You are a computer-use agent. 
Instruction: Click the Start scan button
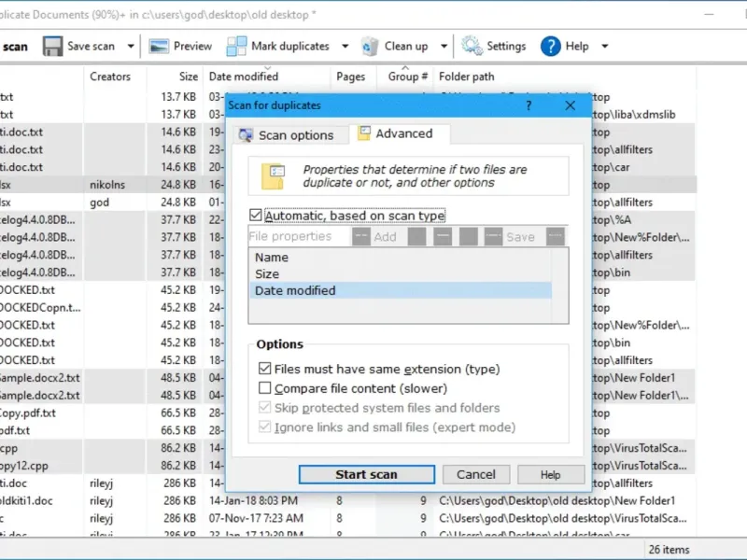366,474
